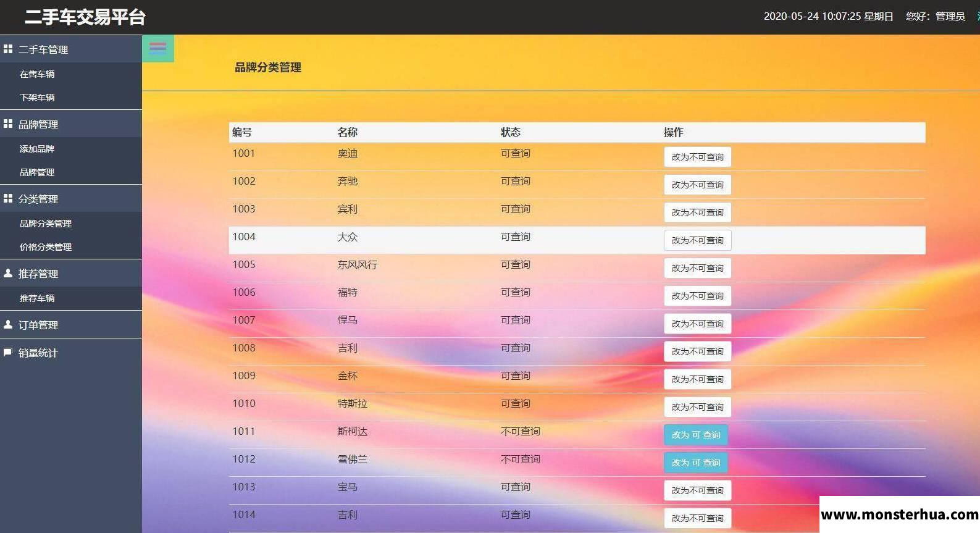Select the cell with number 1004

tap(244, 237)
